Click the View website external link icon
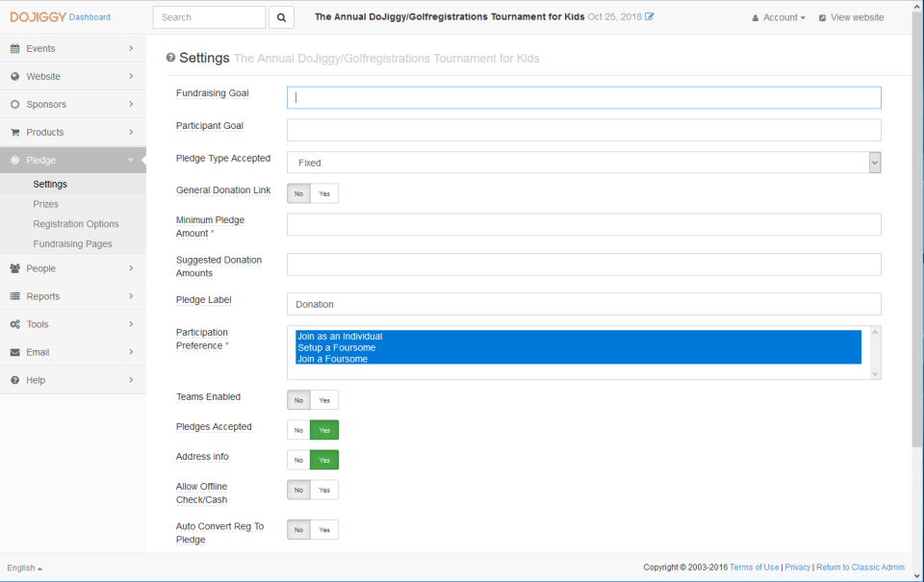The height and width of the screenshot is (582, 924). pos(823,18)
